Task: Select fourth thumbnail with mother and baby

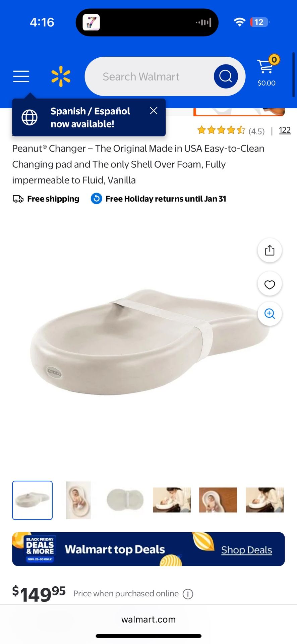Action: [x=172, y=500]
